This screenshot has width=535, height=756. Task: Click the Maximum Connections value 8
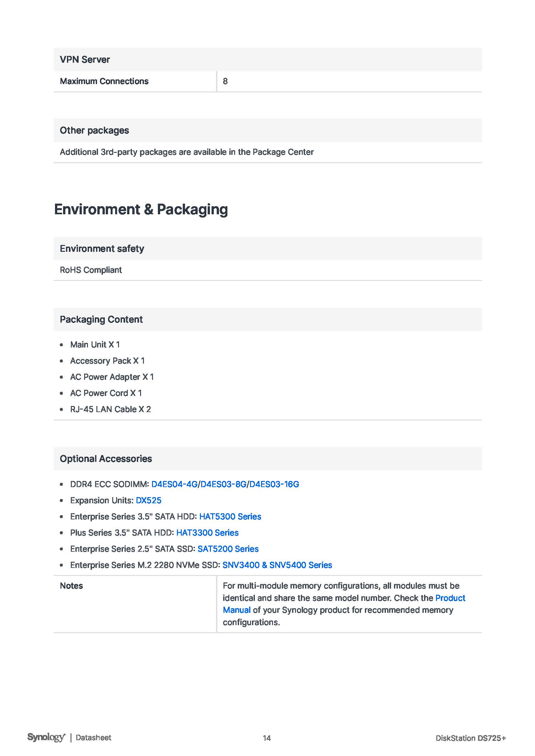(x=225, y=81)
